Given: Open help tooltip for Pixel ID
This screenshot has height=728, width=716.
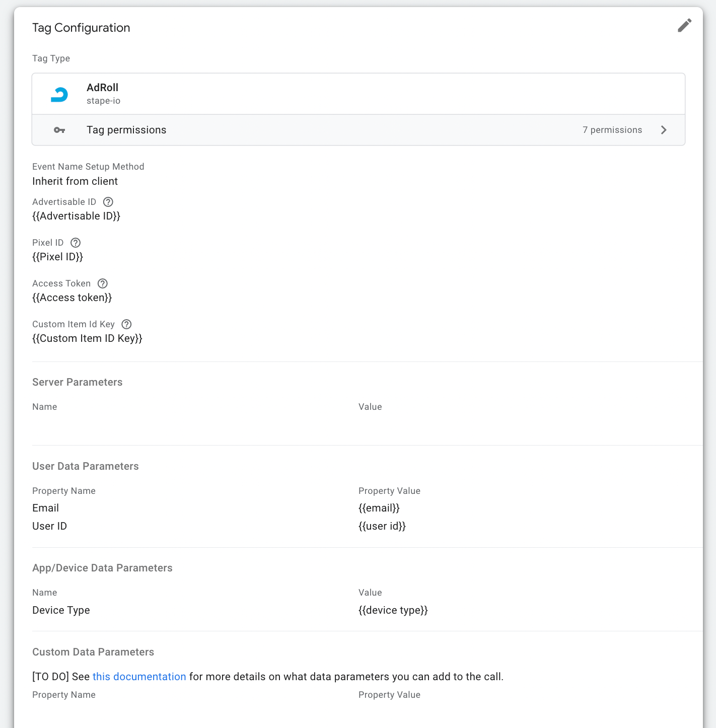Looking at the screenshot, I should (76, 243).
